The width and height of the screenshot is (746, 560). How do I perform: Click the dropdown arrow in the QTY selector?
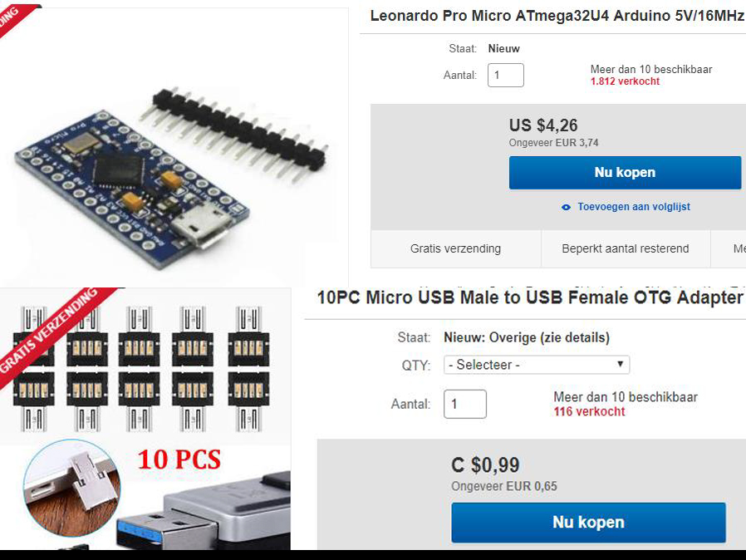point(620,364)
